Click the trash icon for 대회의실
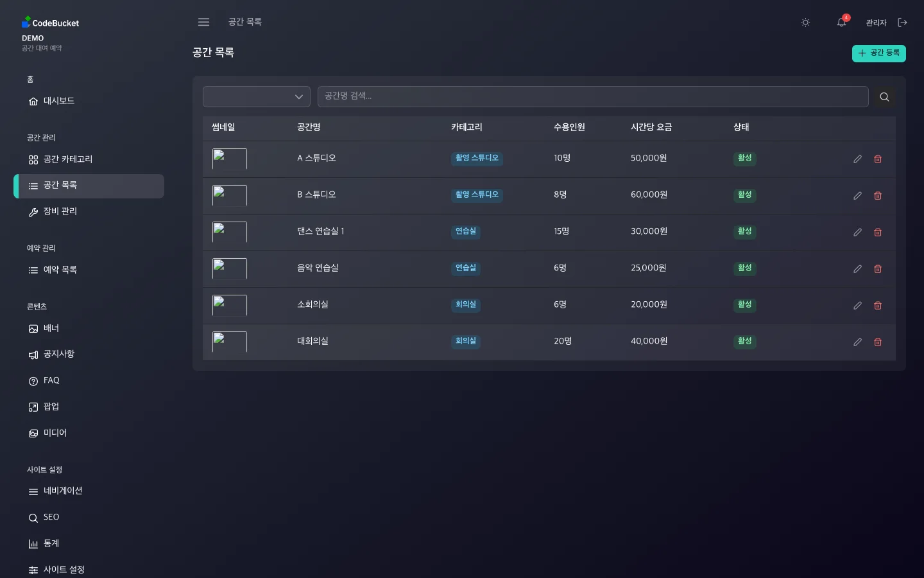924x578 pixels. point(878,342)
